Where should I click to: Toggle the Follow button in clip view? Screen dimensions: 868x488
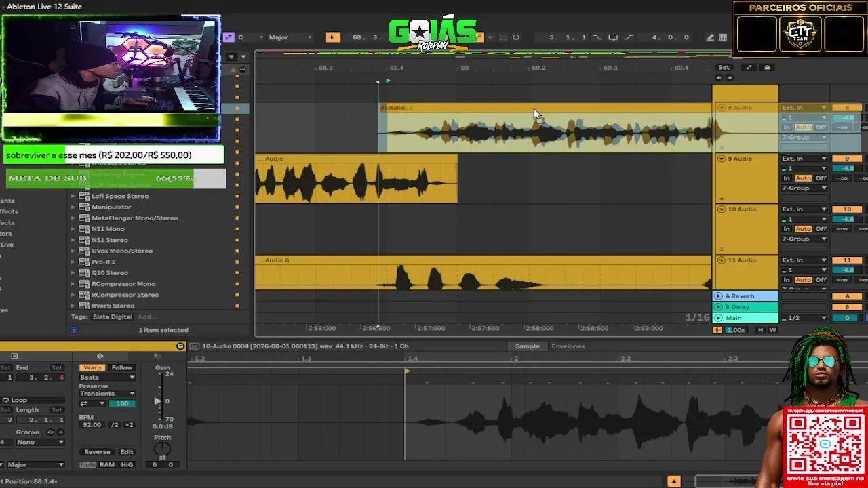122,367
